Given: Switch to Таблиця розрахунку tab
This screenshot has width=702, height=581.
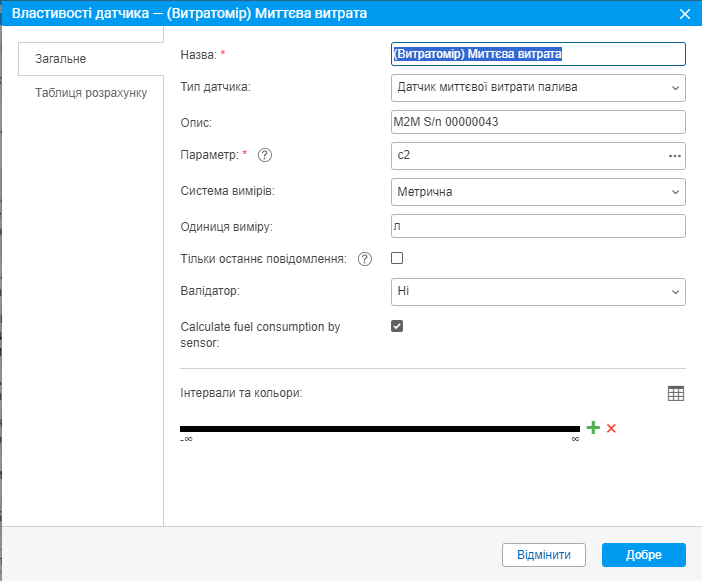Looking at the screenshot, I should click(91, 93).
